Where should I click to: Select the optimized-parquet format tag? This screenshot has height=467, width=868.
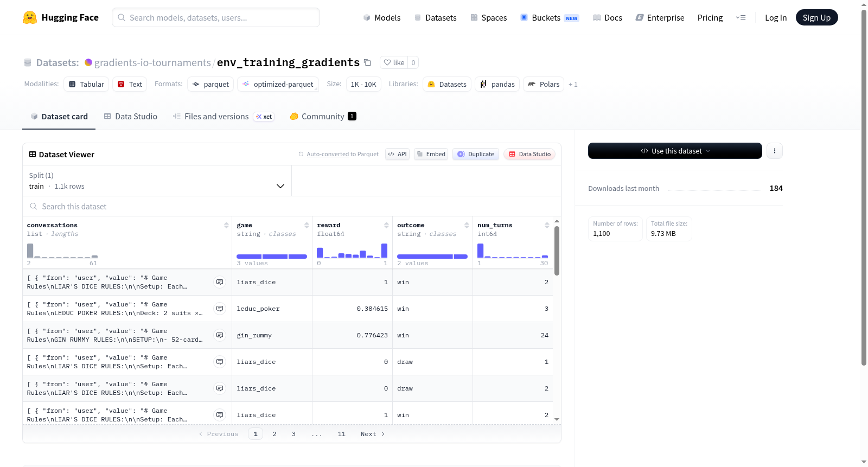tap(278, 84)
